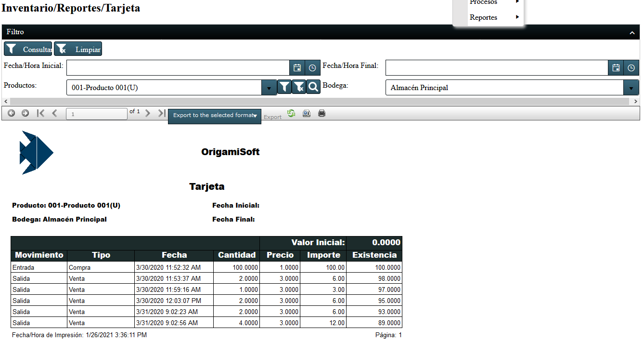Go to last page of report
Screen dimensions: 644x355
pyautogui.click(x=162, y=113)
